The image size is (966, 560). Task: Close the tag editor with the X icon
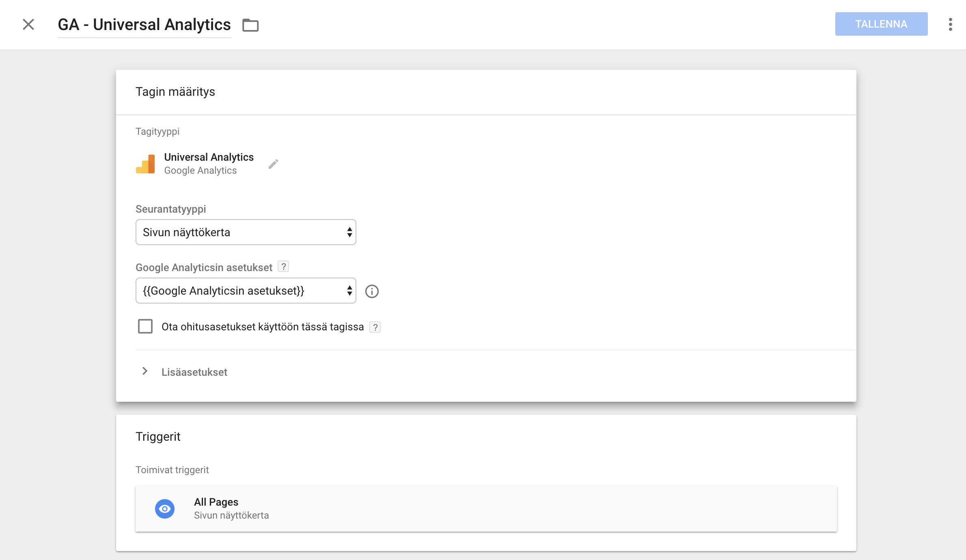28,24
